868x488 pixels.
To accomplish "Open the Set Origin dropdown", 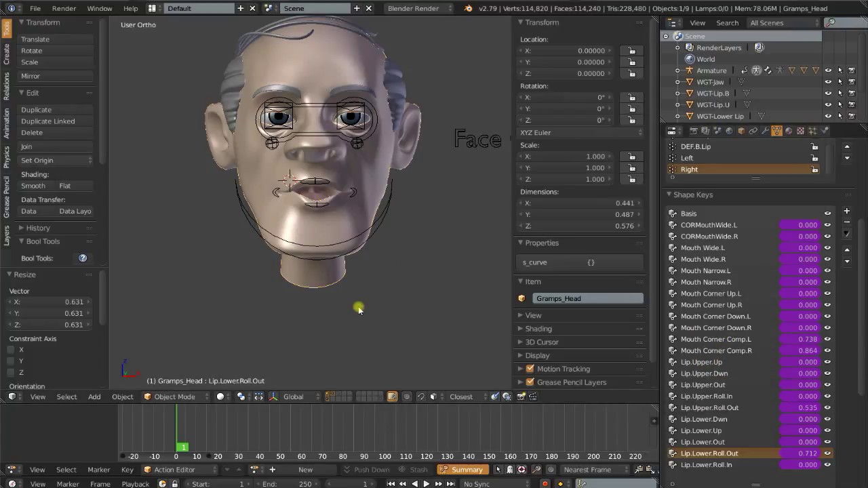I will pos(56,160).
